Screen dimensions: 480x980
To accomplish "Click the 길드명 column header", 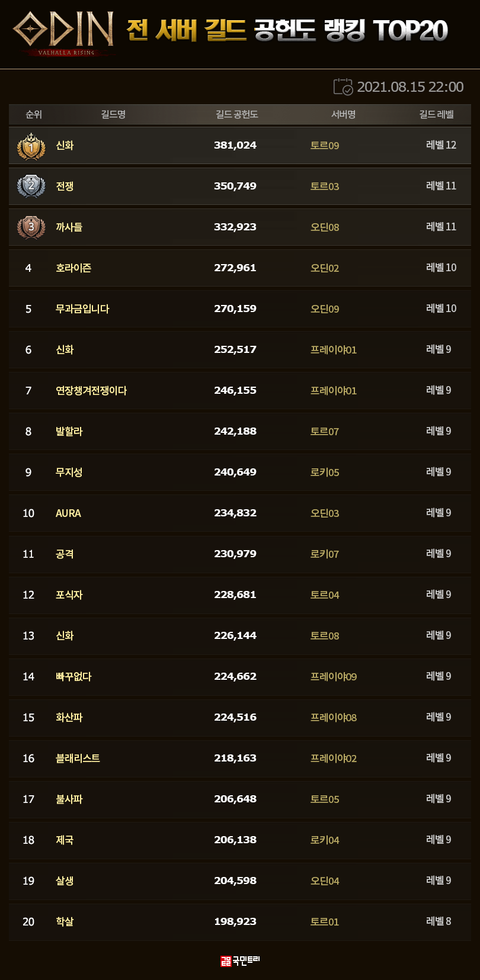I will (113, 114).
